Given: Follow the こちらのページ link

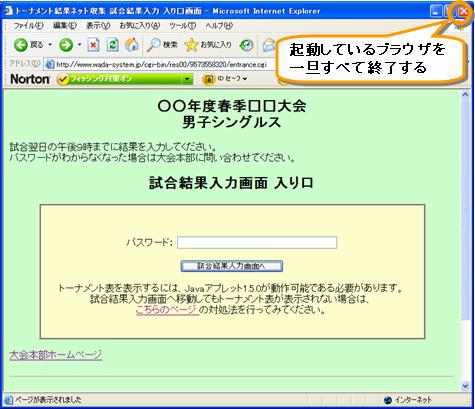Looking at the screenshot, I should [167, 310].
